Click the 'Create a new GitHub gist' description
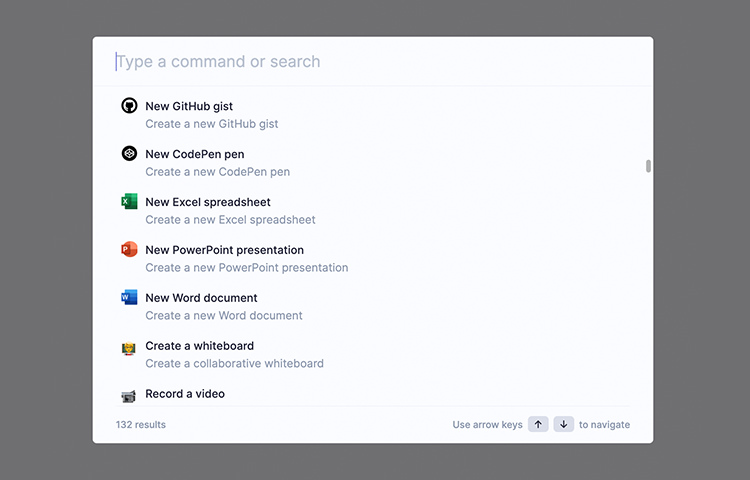This screenshot has height=480, width=750. (x=211, y=124)
